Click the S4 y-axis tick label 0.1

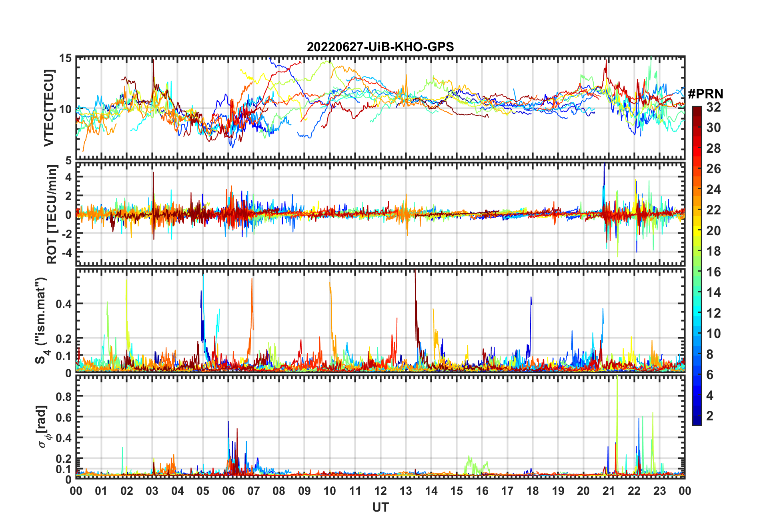pyautogui.click(x=64, y=356)
